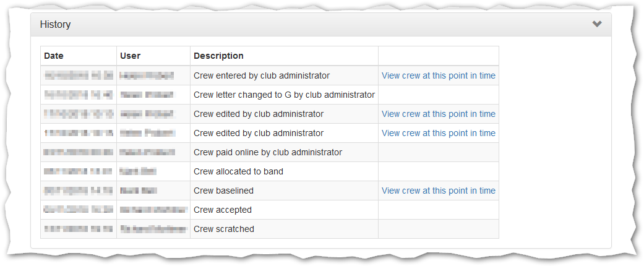This screenshot has width=644, height=266.
Task: Select 'Crew entered by club administrator' description
Action: pyautogui.click(x=262, y=76)
